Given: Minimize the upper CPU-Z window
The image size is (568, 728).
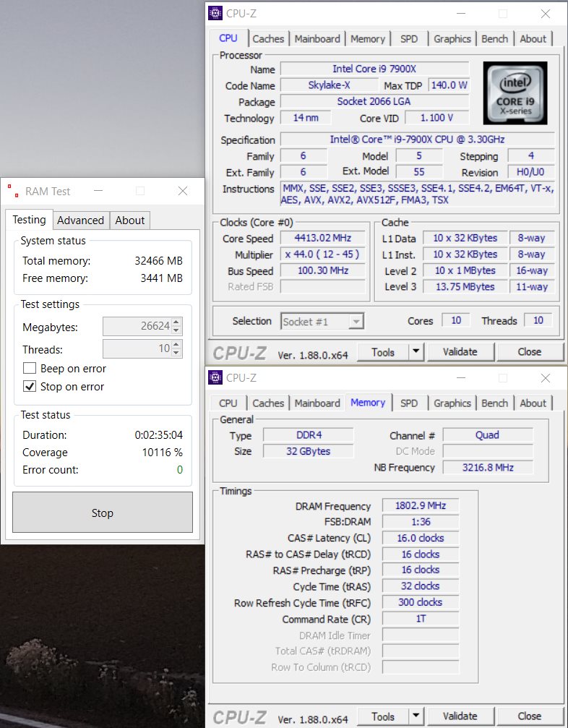Looking at the screenshot, I should [461, 13].
